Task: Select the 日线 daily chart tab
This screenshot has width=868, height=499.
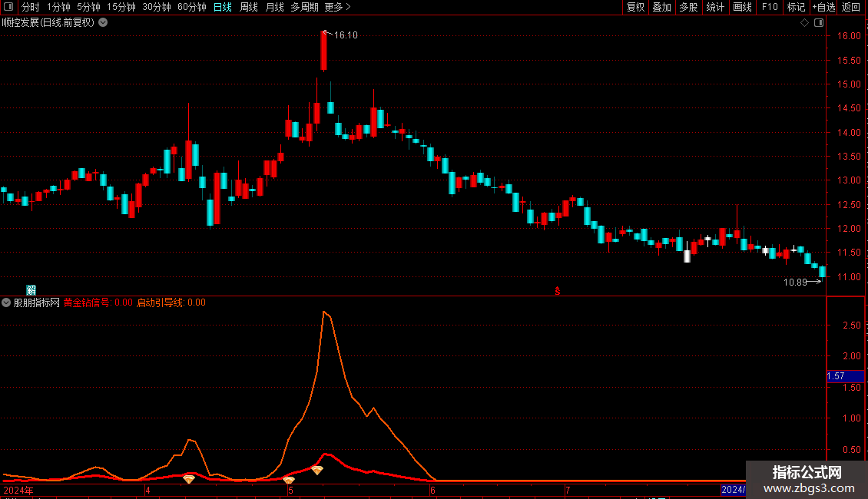Action: tap(223, 7)
